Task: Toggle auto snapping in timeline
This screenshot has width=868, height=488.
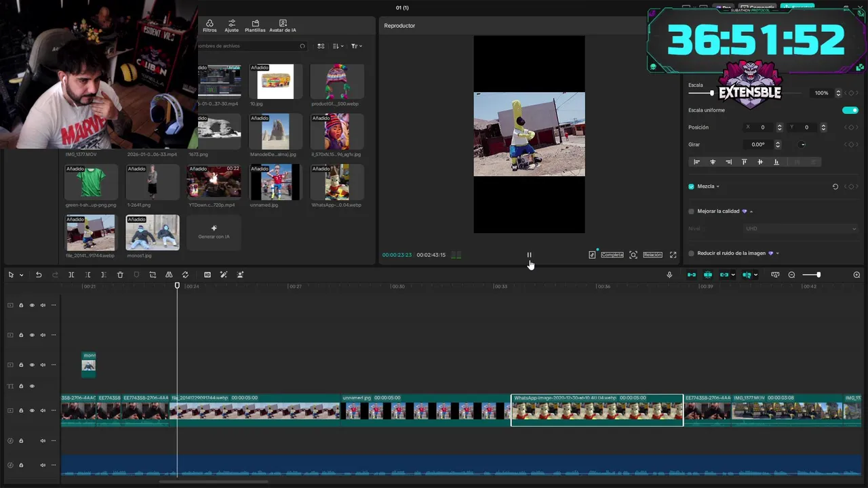Action: (708, 274)
